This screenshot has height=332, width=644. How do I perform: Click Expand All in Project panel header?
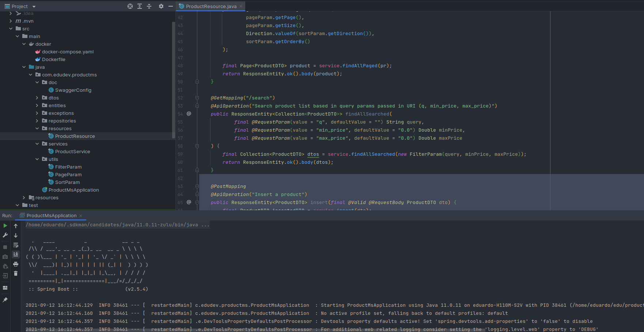140,6
